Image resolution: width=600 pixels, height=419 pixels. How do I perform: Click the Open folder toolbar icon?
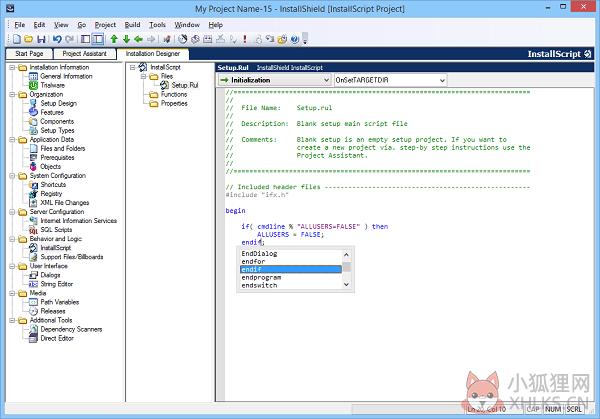pyautogui.click(x=29, y=39)
